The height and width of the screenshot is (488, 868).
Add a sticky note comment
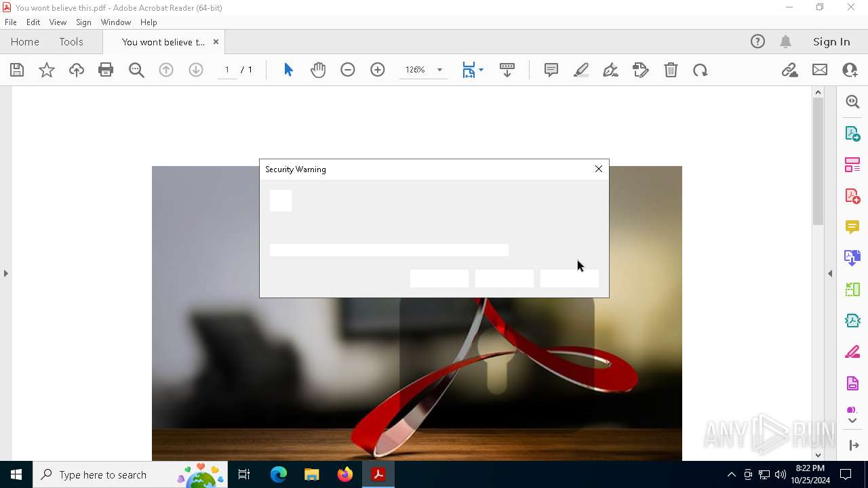551,70
